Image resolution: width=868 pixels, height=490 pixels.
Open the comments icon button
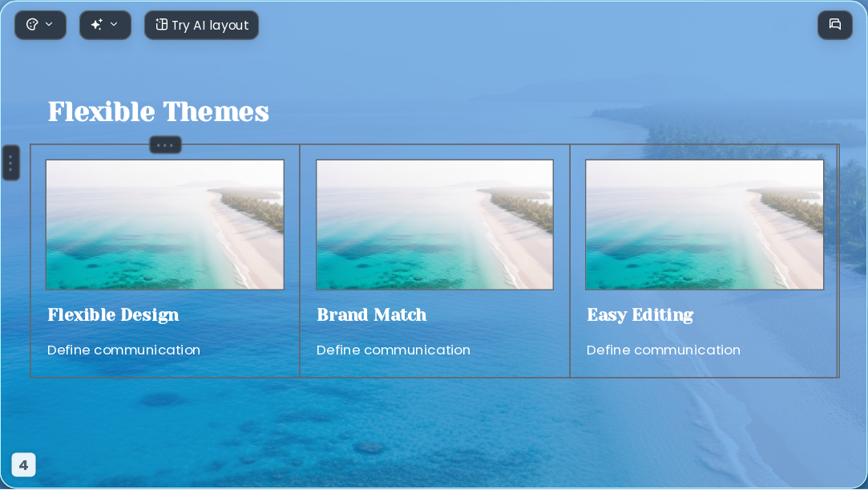tap(835, 25)
